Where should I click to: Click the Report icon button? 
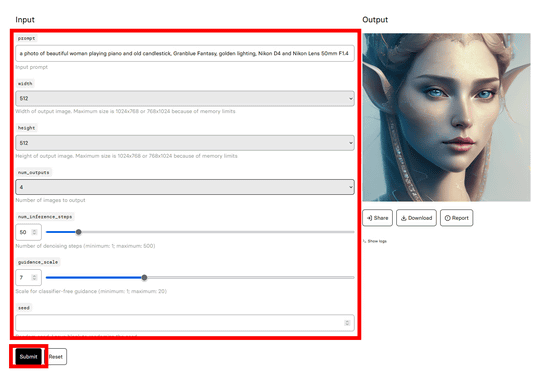456,218
